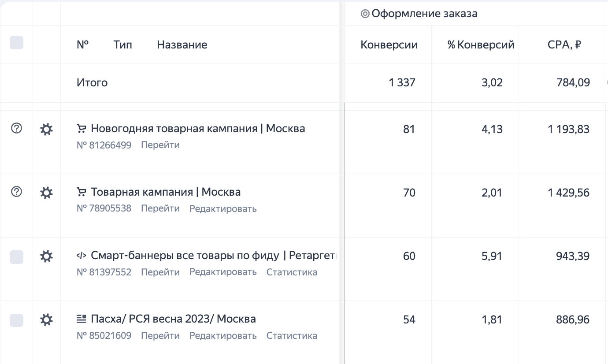Image resolution: width=608 pixels, height=364 pixels.
Task: Sort table by % Конверсий column
Action: tap(481, 45)
